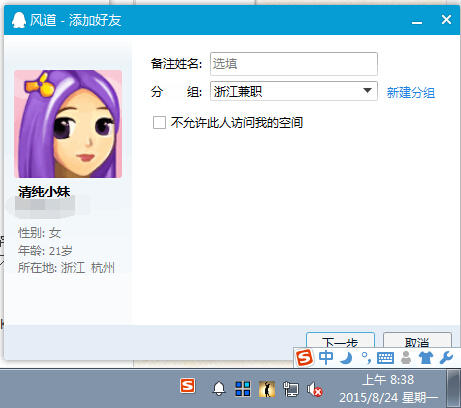Open the wrench settings icon on IME bar
The image size is (461, 408).
[446, 358]
